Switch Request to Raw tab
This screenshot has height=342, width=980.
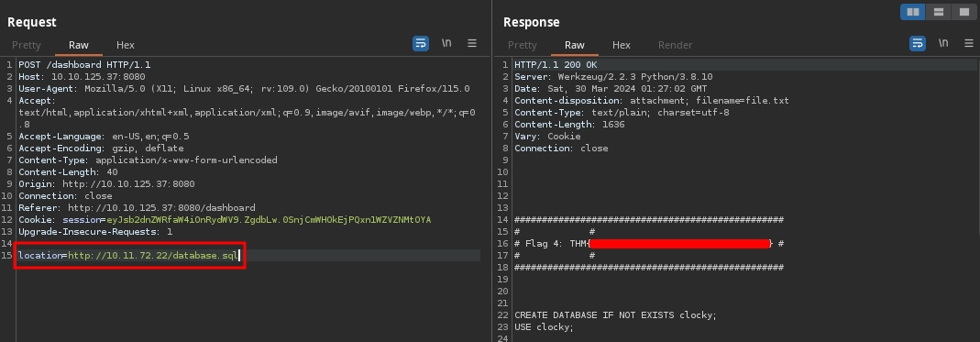coord(79,45)
